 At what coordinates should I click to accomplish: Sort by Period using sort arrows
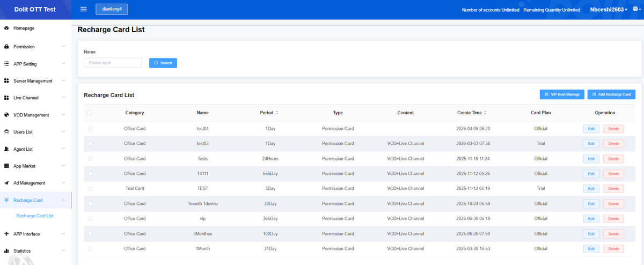pos(277,113)
